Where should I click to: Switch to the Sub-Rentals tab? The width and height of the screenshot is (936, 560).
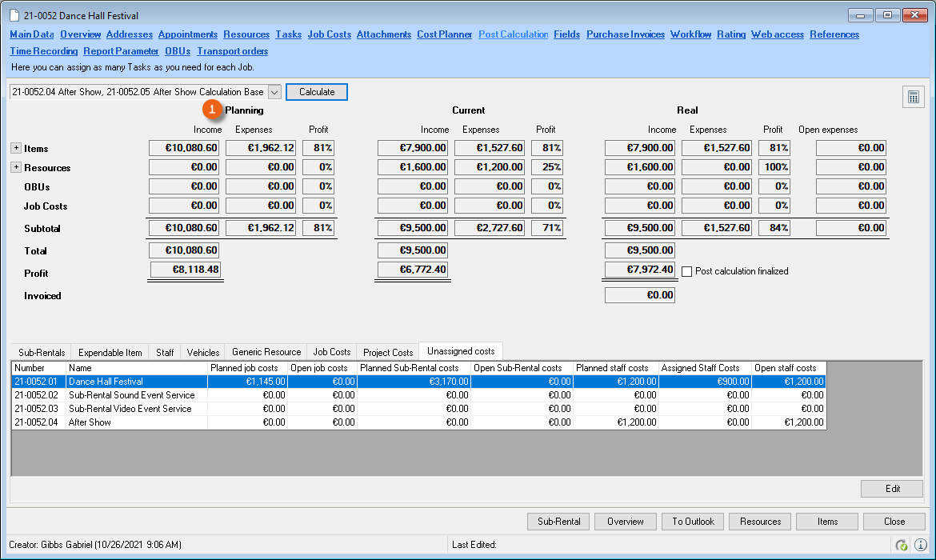click(41, 352)
